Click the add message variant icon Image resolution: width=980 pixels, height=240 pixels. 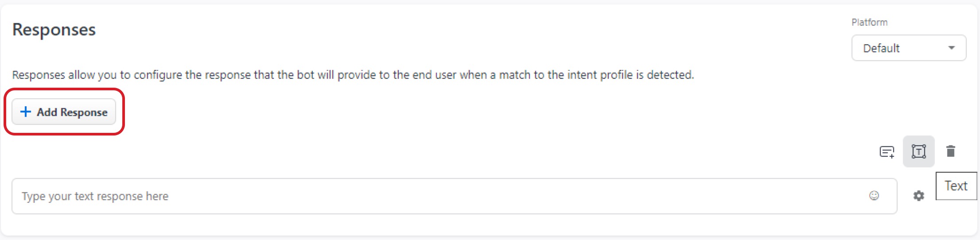click(x=887, y=152)
